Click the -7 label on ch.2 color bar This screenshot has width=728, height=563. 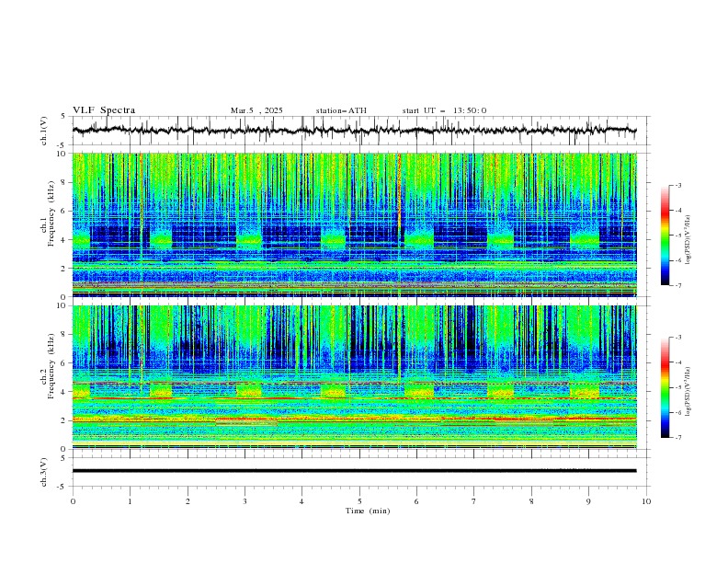678,438
